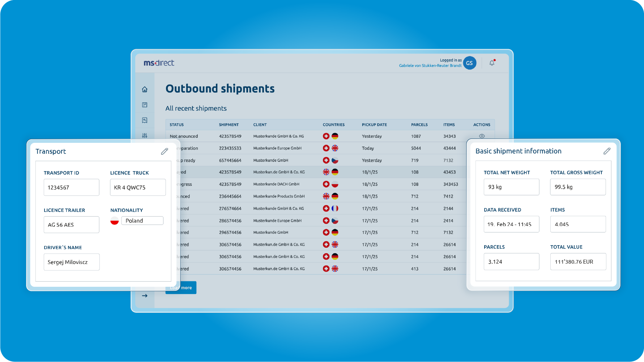Click client Musterkunde DACH GmbH

click(276, 184)
